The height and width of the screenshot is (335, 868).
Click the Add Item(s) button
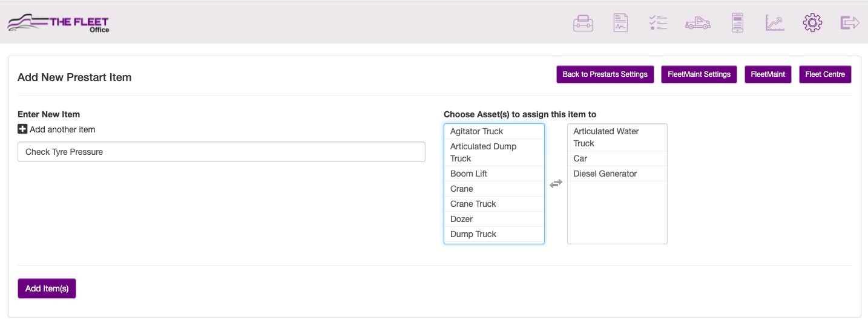(x=47, y=288)
